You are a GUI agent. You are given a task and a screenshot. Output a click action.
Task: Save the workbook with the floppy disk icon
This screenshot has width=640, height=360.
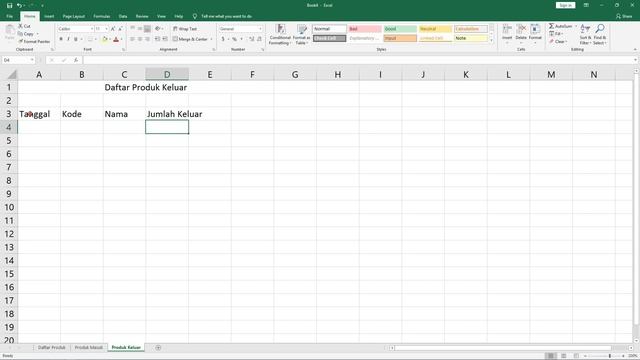[9, 5]
